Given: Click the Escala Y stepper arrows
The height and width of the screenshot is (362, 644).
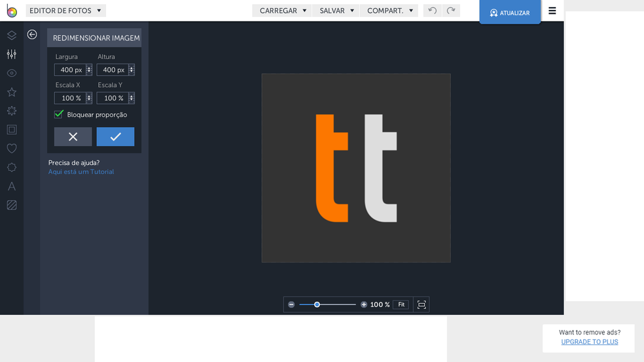Looking at the screenshot, I should [x=131, y=98].
